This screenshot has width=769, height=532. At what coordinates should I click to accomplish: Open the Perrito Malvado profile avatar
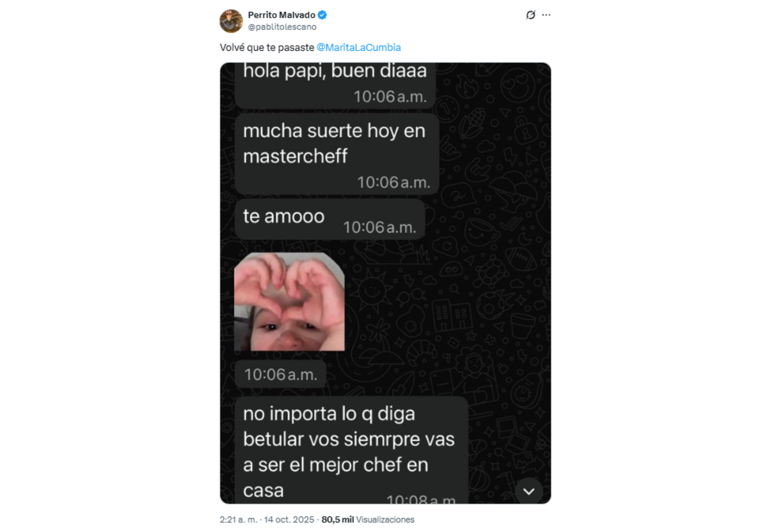tap(231, 21)
